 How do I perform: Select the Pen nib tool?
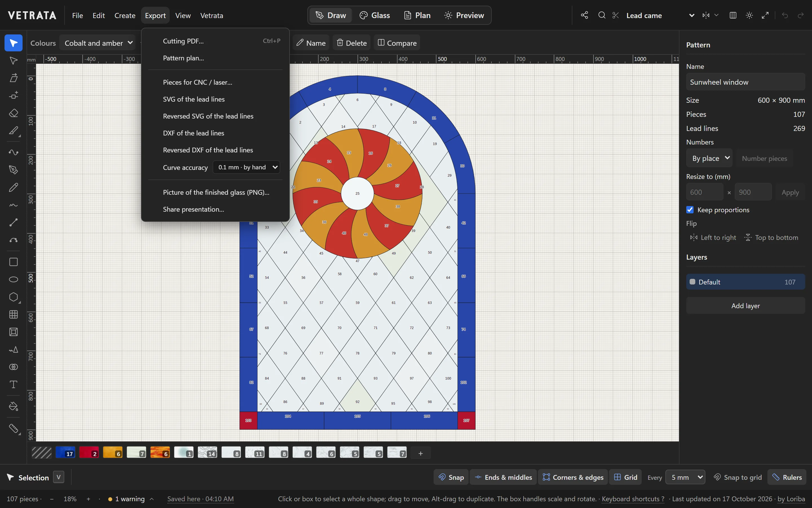tap(14, 170)
